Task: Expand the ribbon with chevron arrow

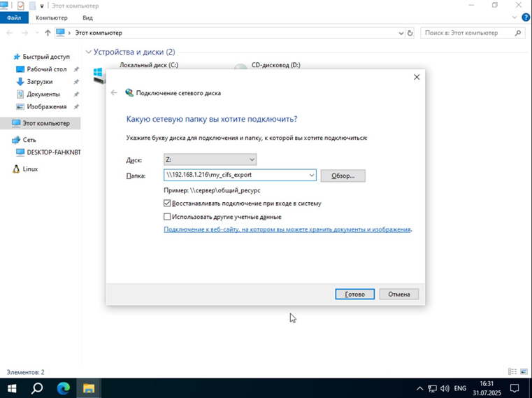Action: coord(515,17)
